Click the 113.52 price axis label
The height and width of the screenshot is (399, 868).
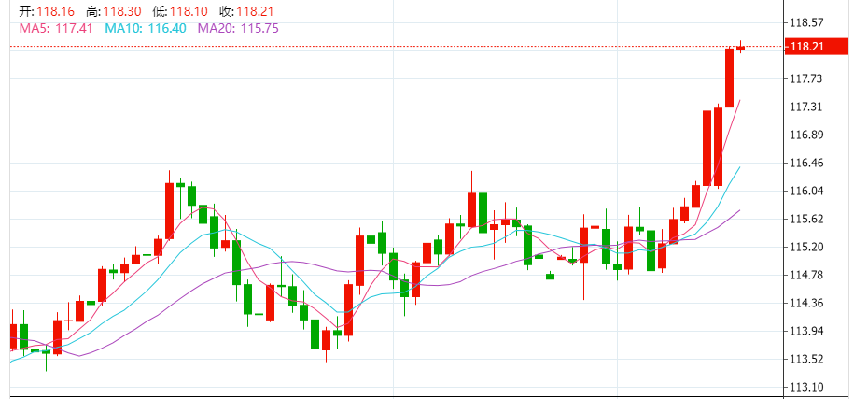point(807,359)
